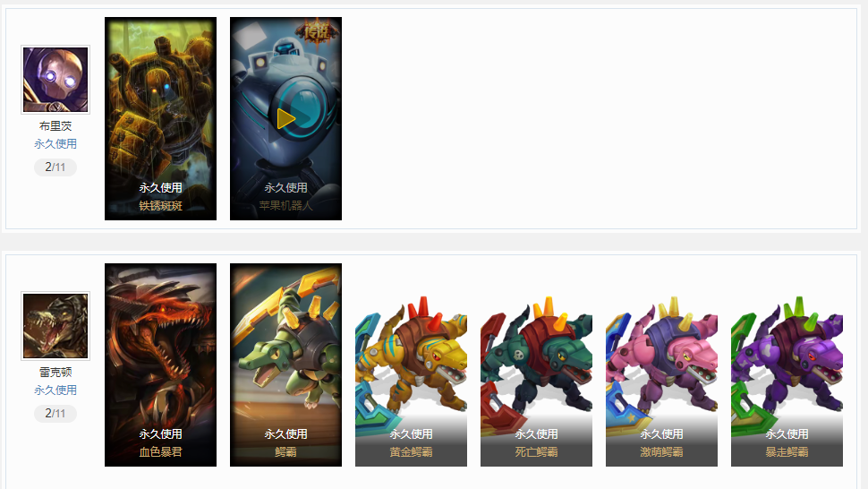The height and width of the screenshot is (489, 868).
Task: Click the 布里茨 champion name label
Action: click(55, 126)
